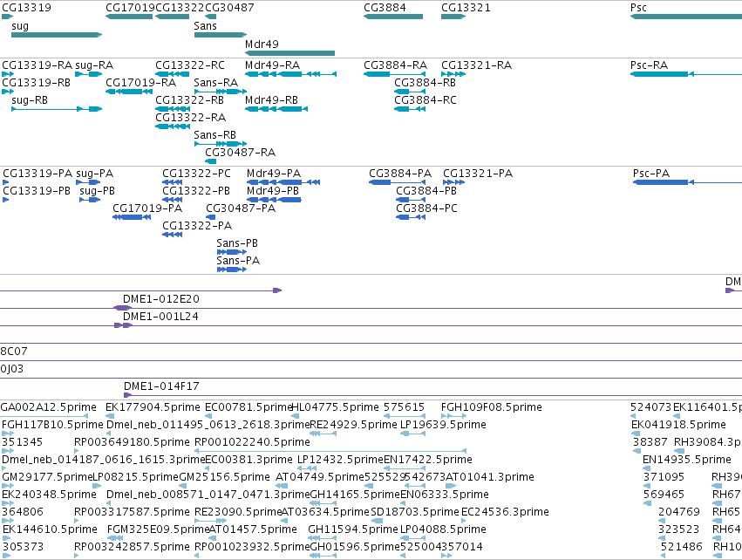Image resolution: width=742 pixels, height=560 pixels.
Task: Click EST label HL04775.5prime
Action: (335, 407)
